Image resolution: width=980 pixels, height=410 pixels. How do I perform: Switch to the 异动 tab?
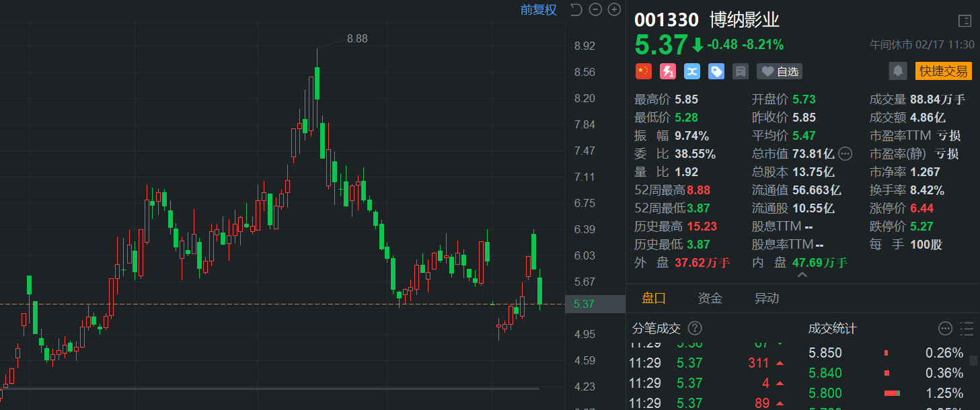[x=767, y=298]
